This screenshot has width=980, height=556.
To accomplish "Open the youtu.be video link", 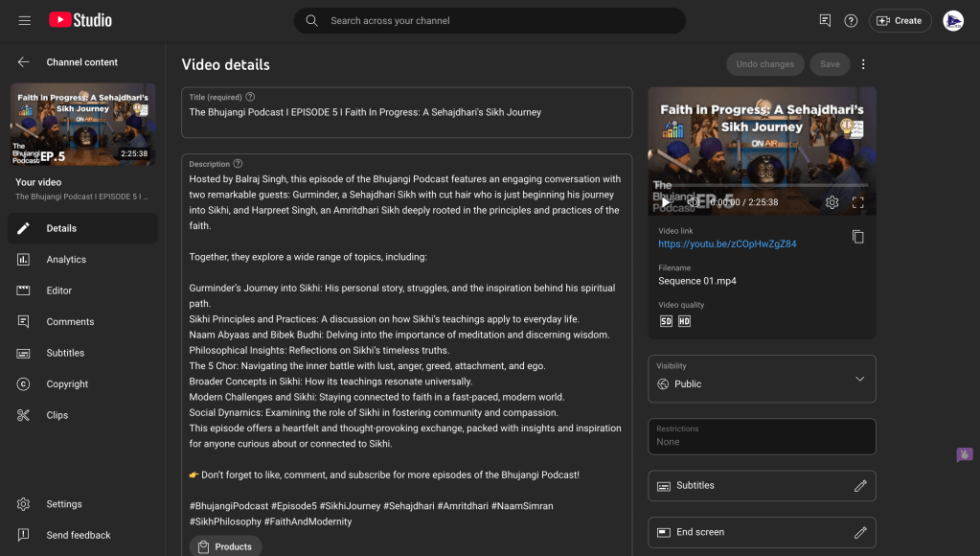I will click(727, 243).
